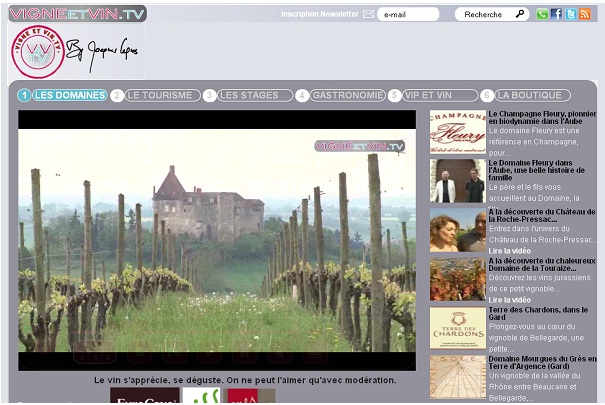Click the number 5 circle badge
Screen dimensions: 605x405
[x=394, y=95]
